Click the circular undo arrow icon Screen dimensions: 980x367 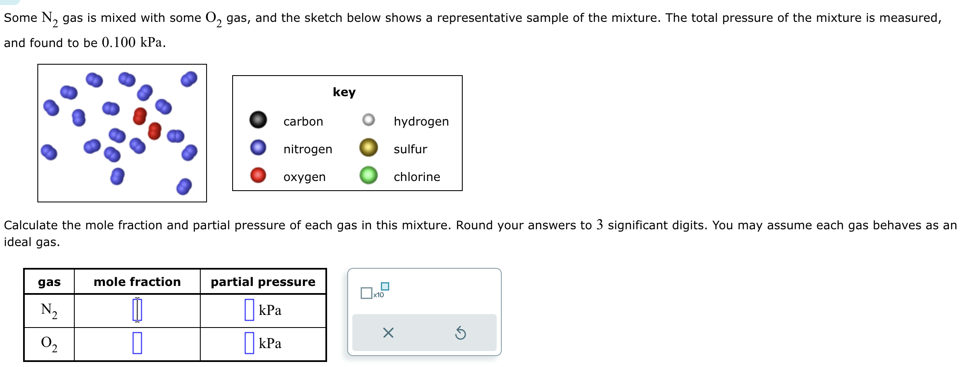pyautogui.click(x=461, y=333)
